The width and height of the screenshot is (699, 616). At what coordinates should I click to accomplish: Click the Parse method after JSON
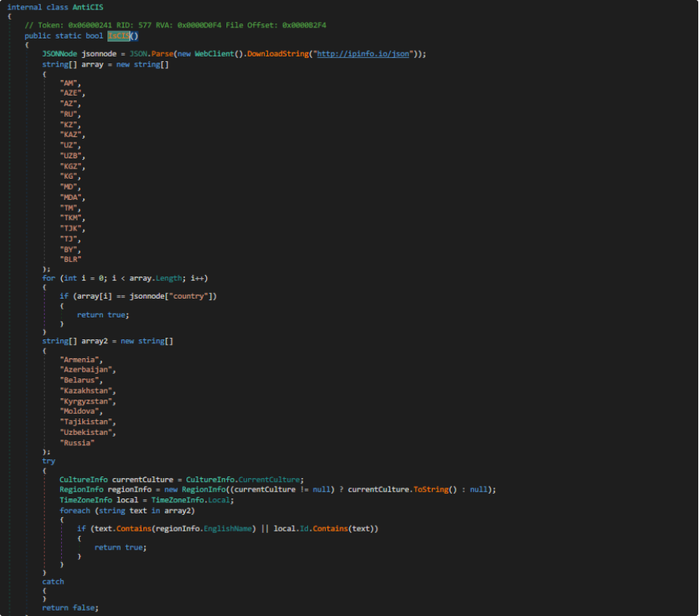tap(164, 54)
